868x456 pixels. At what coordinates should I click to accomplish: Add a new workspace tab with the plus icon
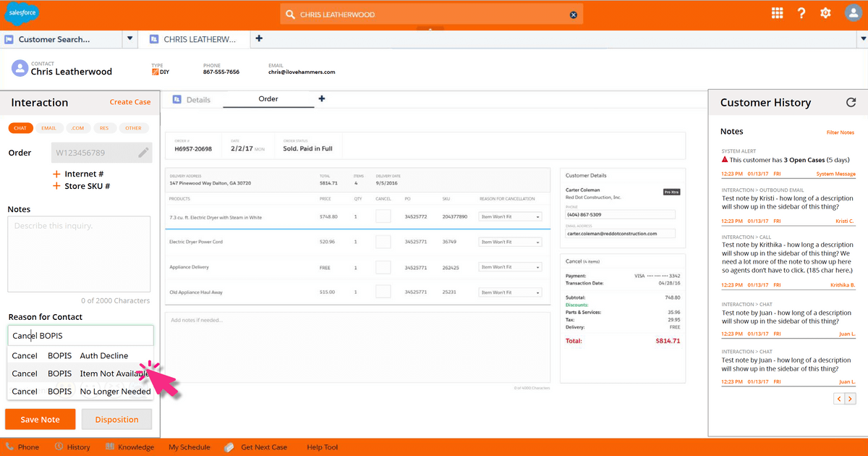(259, 38)
